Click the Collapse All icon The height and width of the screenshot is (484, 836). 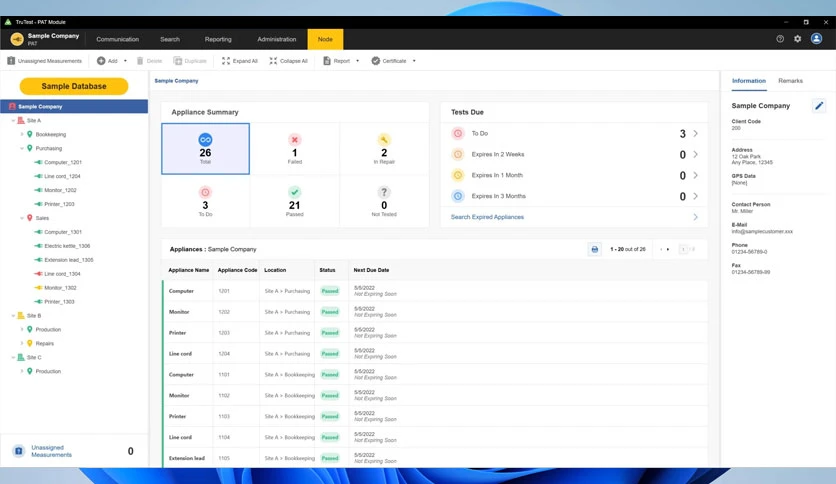click(273, 61)
